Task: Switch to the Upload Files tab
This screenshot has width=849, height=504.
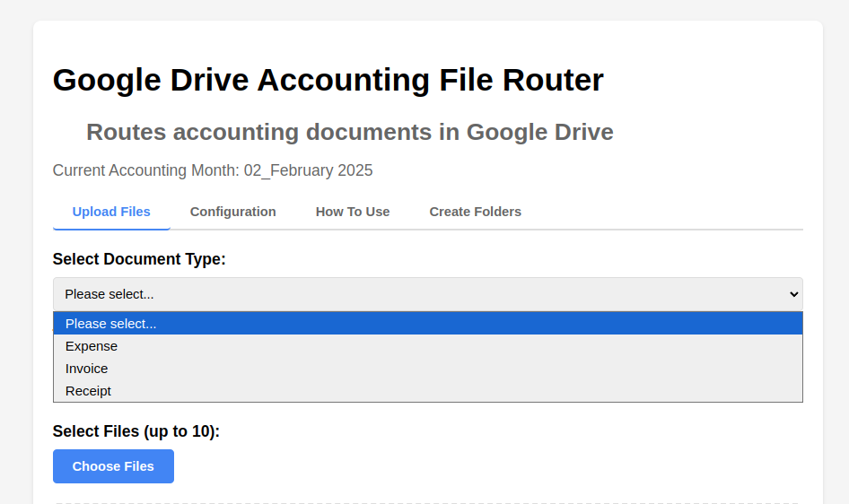Action: (111, 212)
